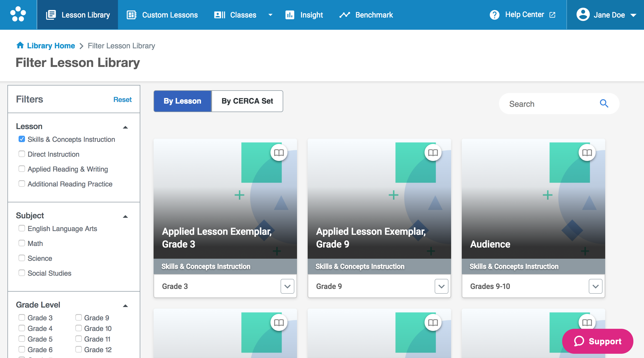
Task: Click Reset to clear filters
Action: click(122, 100)
